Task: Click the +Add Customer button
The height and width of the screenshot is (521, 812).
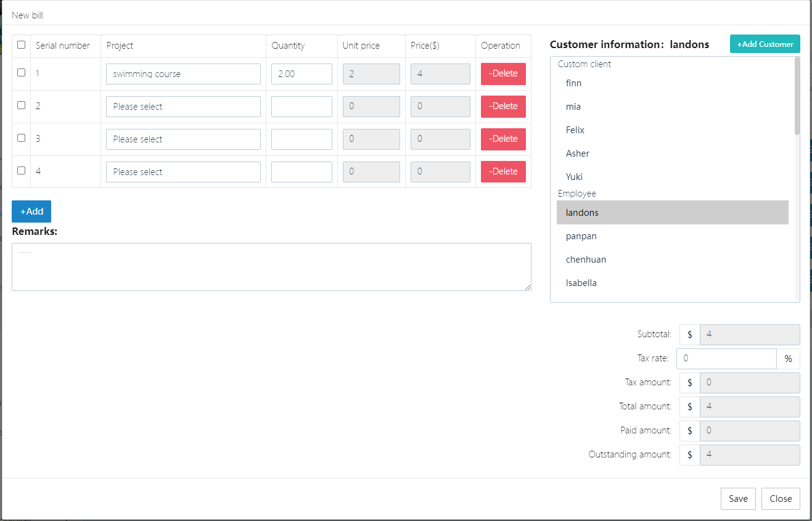Action: click(765, 44)
